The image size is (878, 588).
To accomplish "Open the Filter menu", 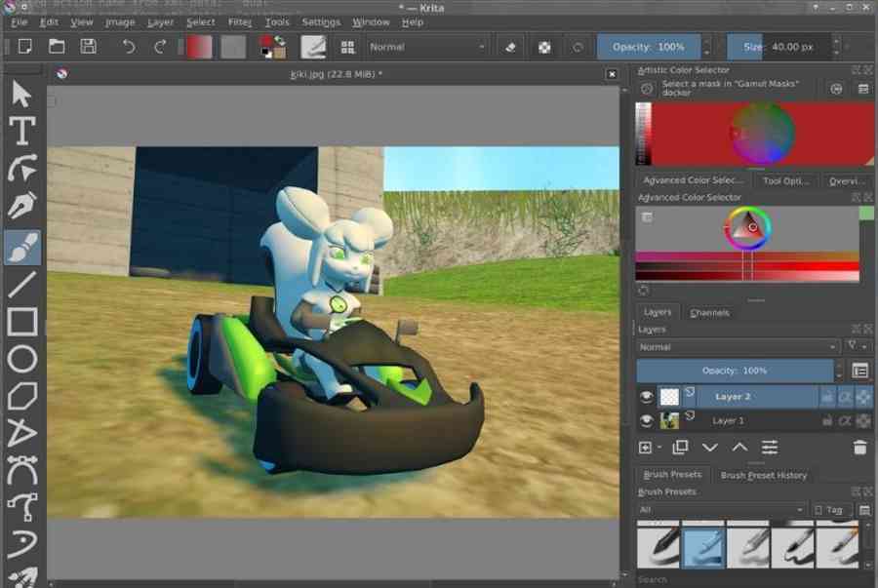I will (x=239, y=21).
